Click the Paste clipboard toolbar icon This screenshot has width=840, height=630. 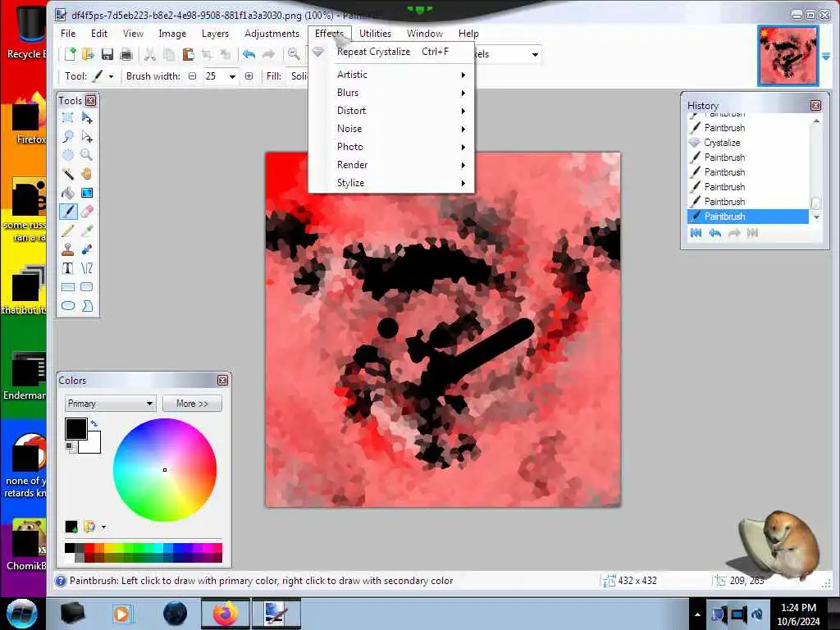(x=188, y=54)
